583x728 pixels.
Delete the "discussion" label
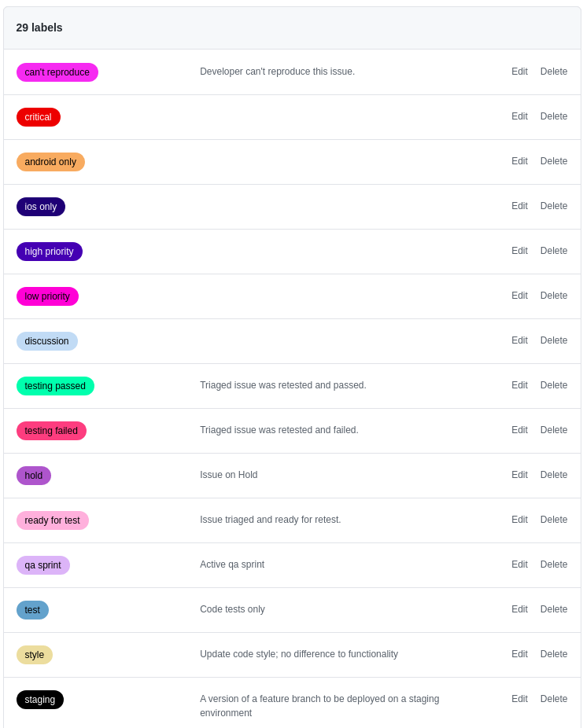(x=554, y=340)
